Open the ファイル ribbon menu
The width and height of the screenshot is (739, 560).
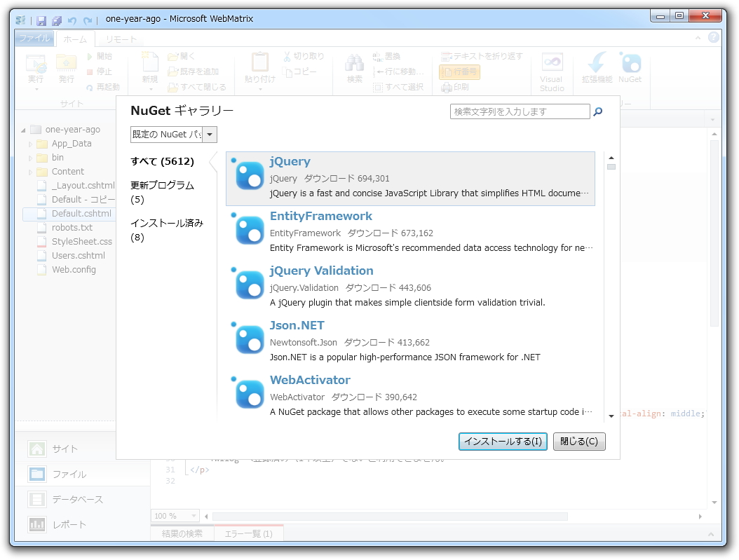click(34, 39)
